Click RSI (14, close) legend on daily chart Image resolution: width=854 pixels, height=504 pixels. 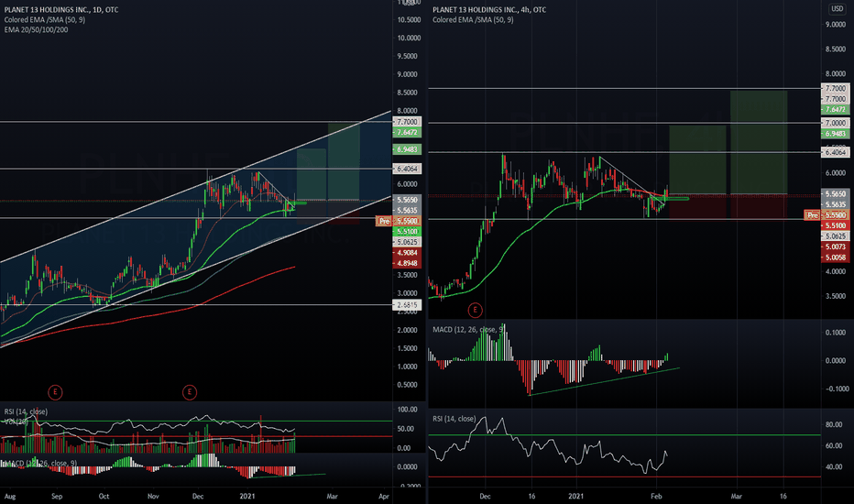[x=26, y=411]
